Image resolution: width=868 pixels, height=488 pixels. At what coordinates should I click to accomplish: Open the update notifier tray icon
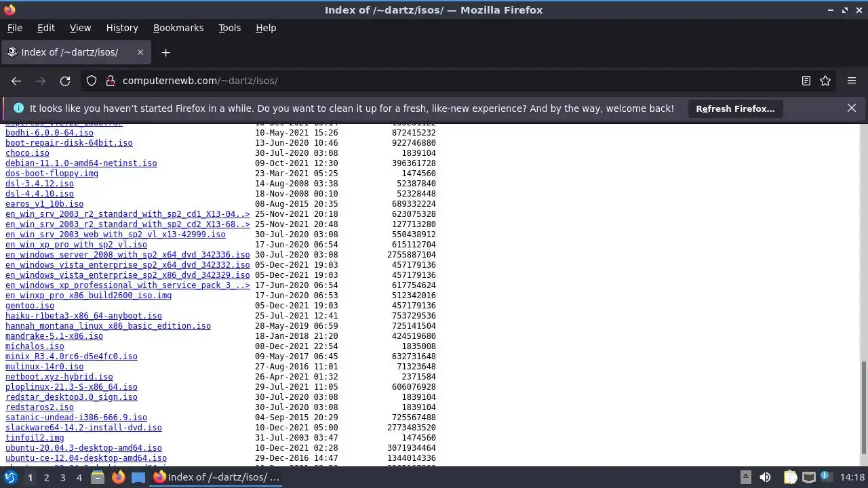click(x=826, y=477)
